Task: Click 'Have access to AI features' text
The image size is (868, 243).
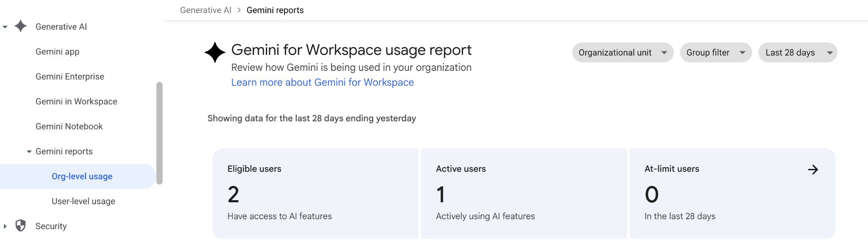Action: pos(280,216)
